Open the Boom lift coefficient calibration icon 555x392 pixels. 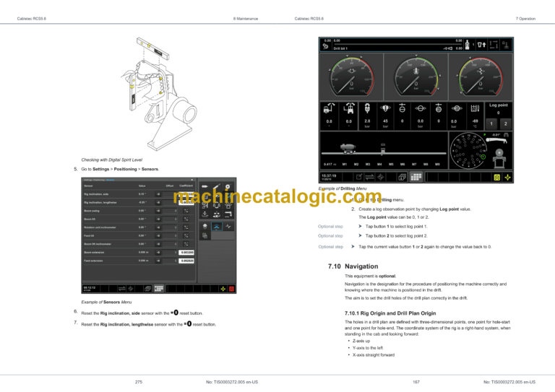[186, 219]
